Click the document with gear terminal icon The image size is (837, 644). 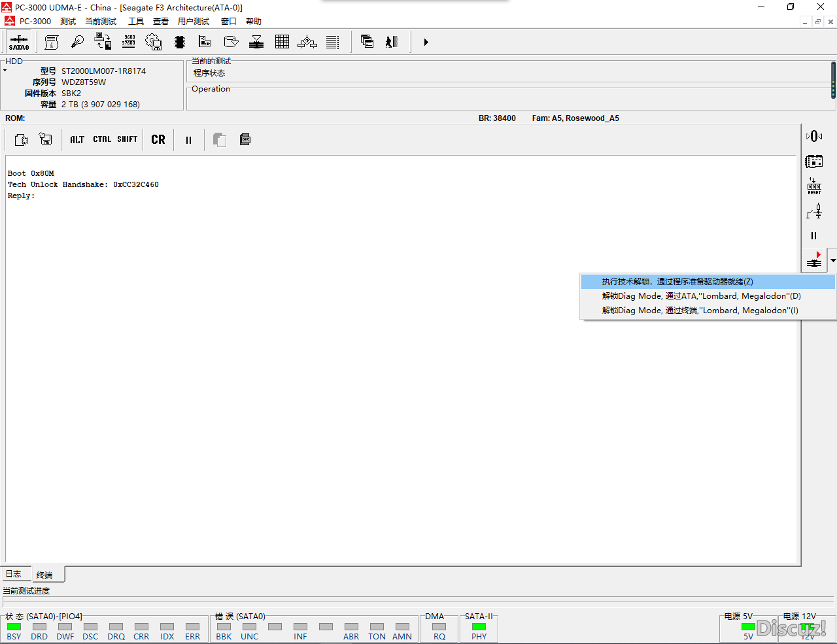coord(21,139)
